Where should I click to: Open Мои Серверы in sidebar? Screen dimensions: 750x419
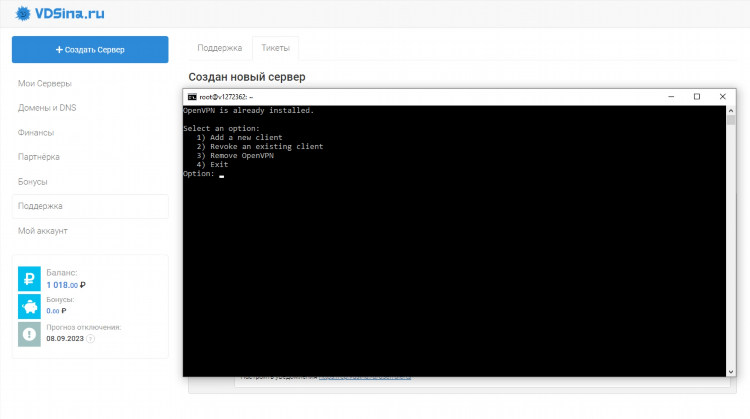44,83
